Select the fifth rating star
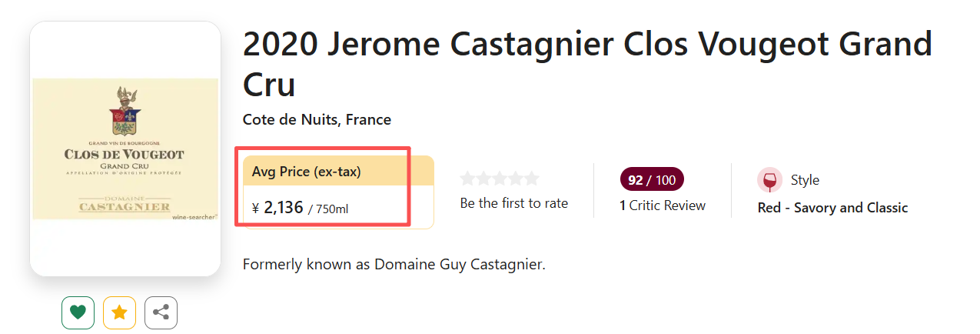This screenshot has width=980, height=334. click(531, 179)
